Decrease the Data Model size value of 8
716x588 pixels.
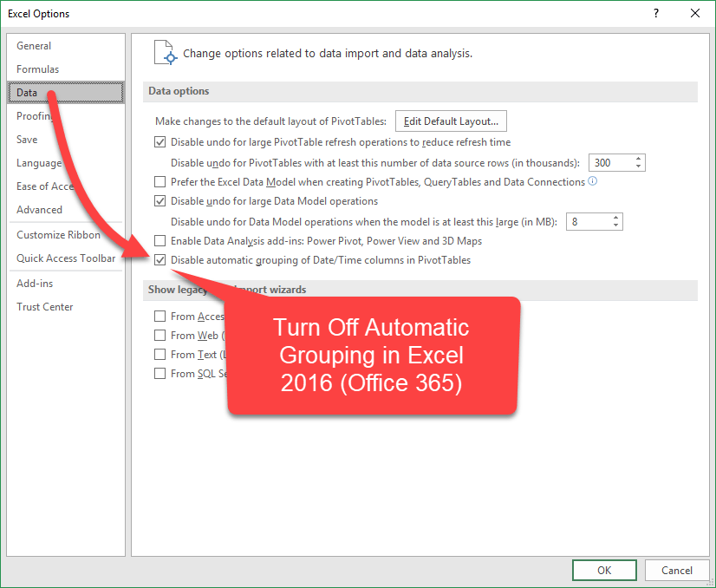click(x=615, y=225)
